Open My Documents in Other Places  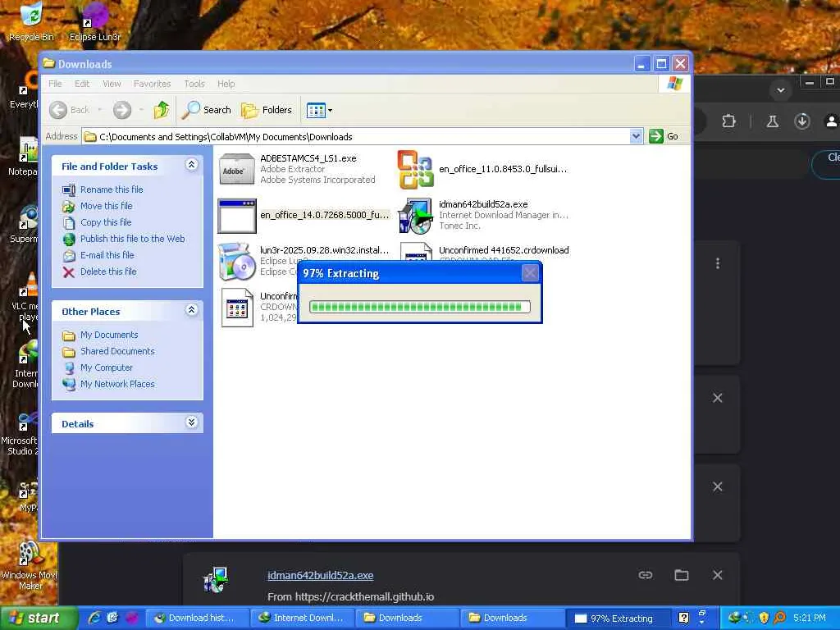point(109,335)
